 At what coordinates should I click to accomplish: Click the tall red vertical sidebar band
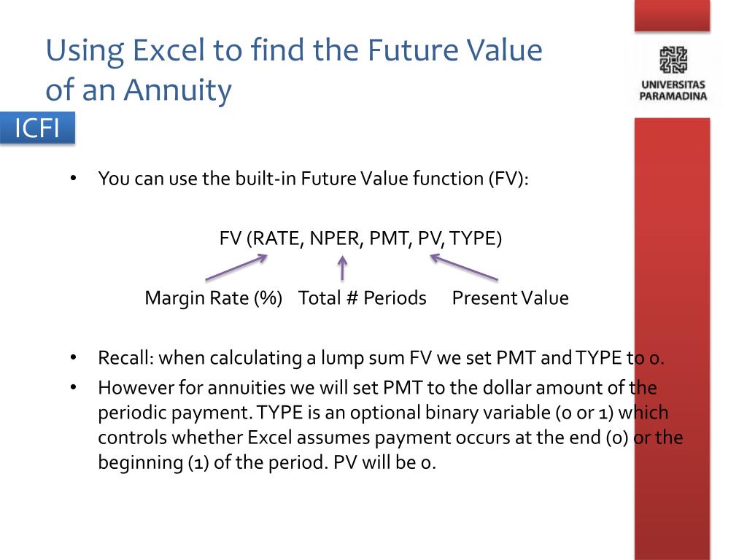pyautogui.click(x=672, y=339)
